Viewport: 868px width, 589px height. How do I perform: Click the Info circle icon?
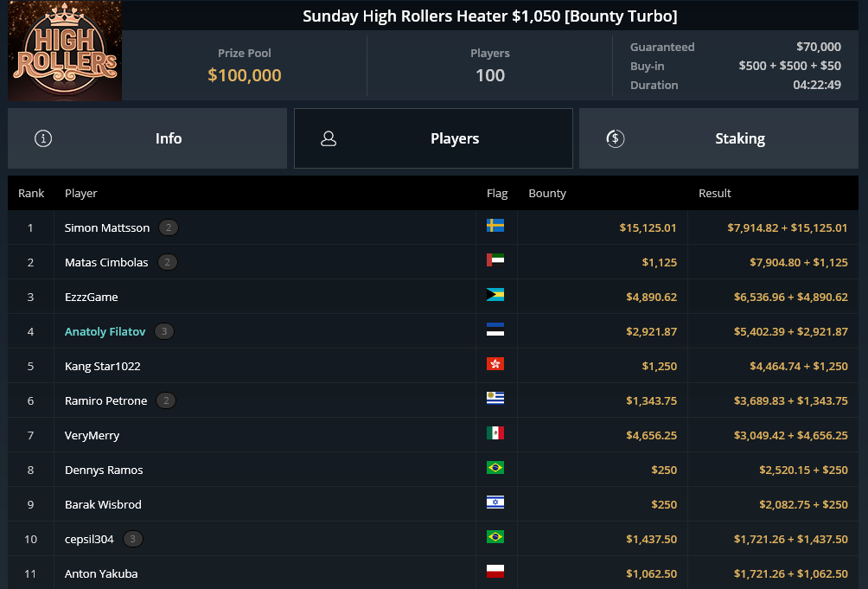(43, 138)
